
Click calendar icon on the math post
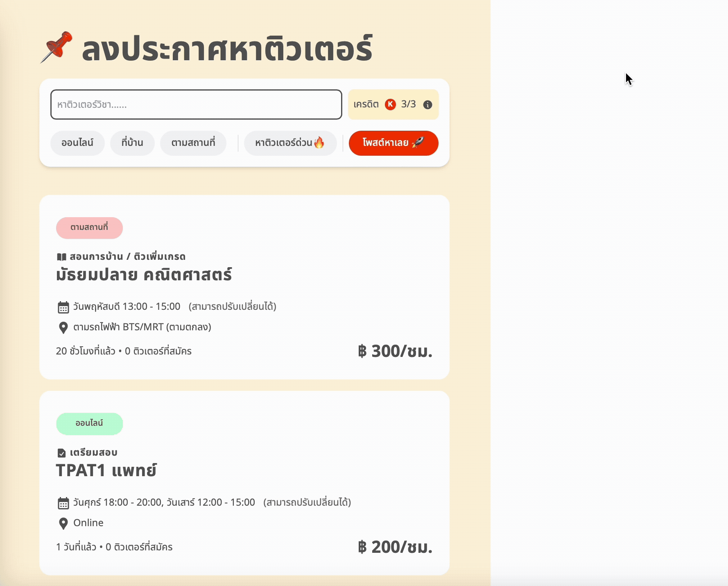click(63, 307)
